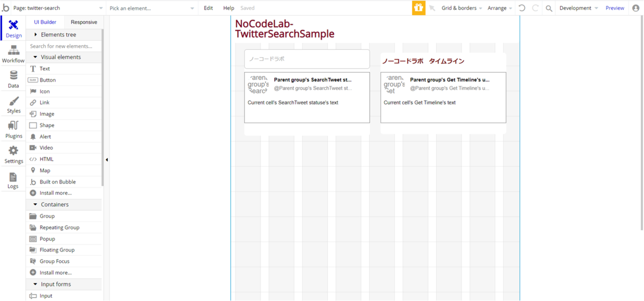
Task: Open the Data section
Action: [13, 79]
